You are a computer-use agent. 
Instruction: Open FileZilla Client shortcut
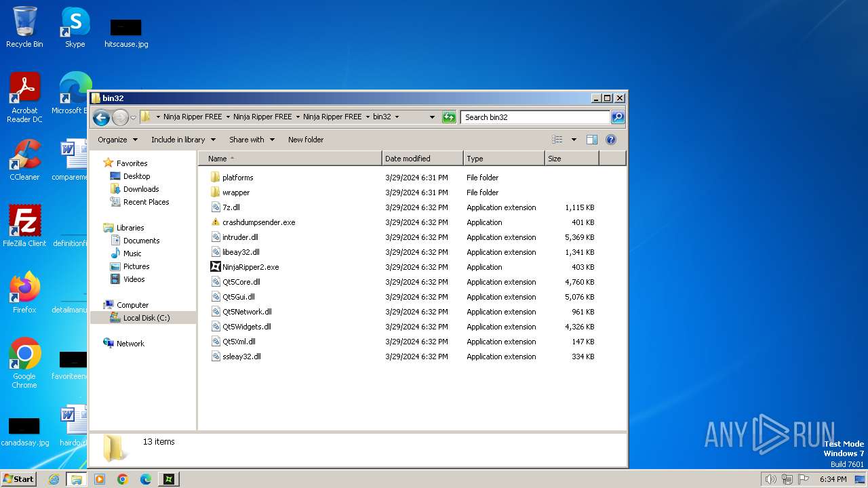click(x=24, y=226)
